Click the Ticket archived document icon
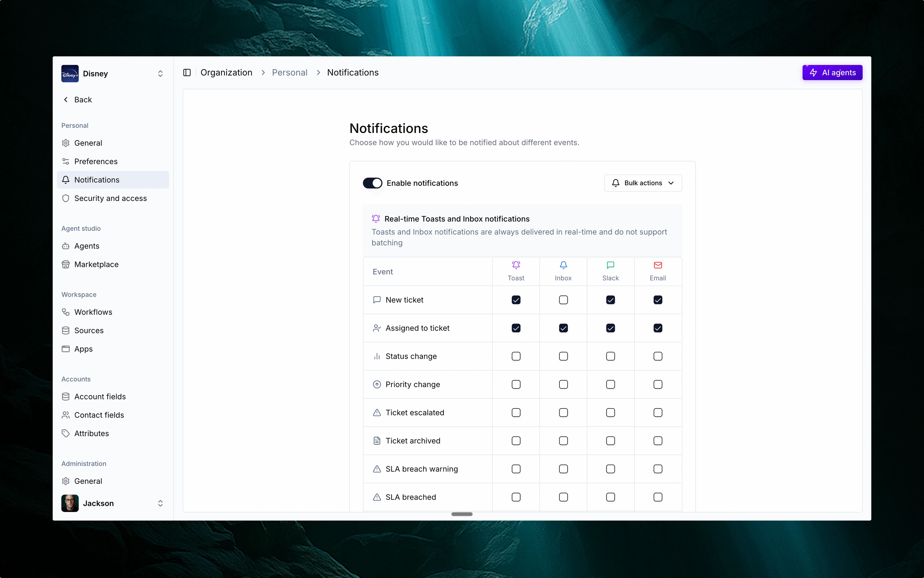 click(377, 441)
